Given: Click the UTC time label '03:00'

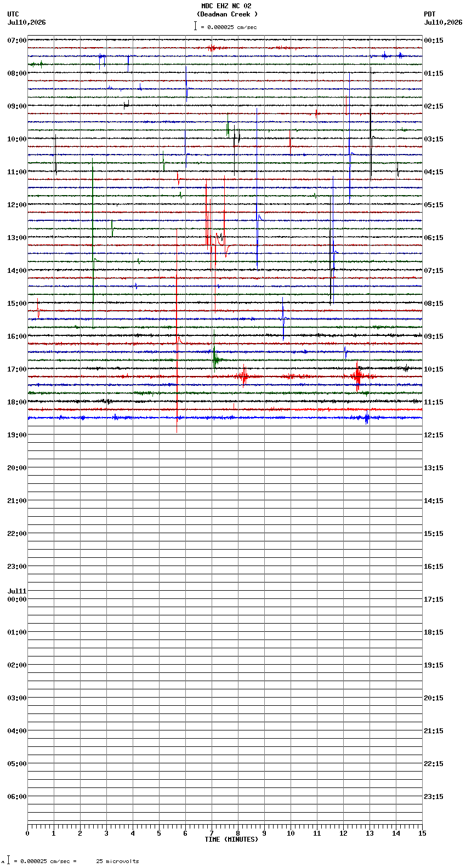Looking at the screenshot, I should point(17,698).
